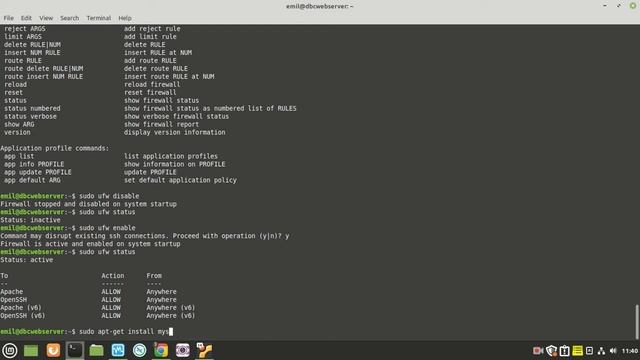
Task: Click the command prompt line with 'apt-get install'
Action: tap(87, 331)
